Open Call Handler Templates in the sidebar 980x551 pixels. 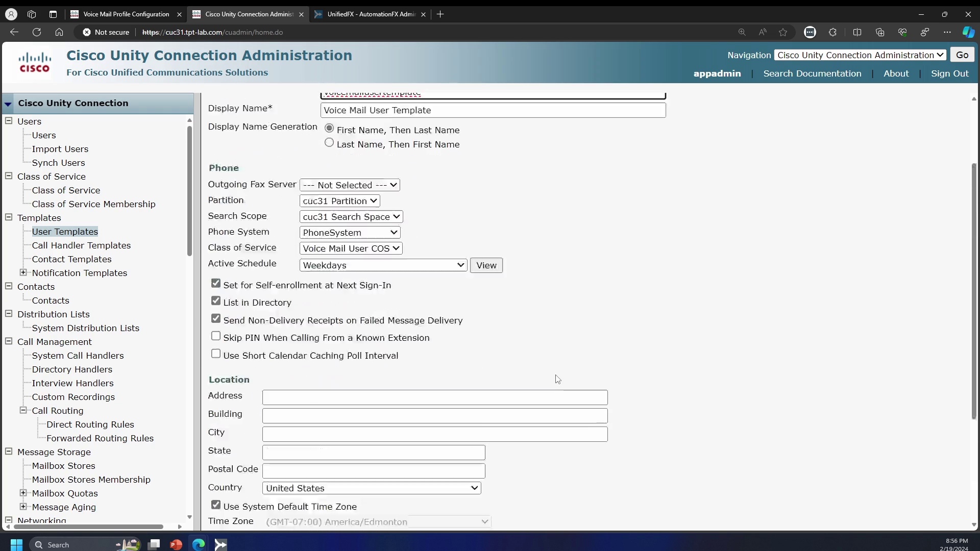[81, 245]
